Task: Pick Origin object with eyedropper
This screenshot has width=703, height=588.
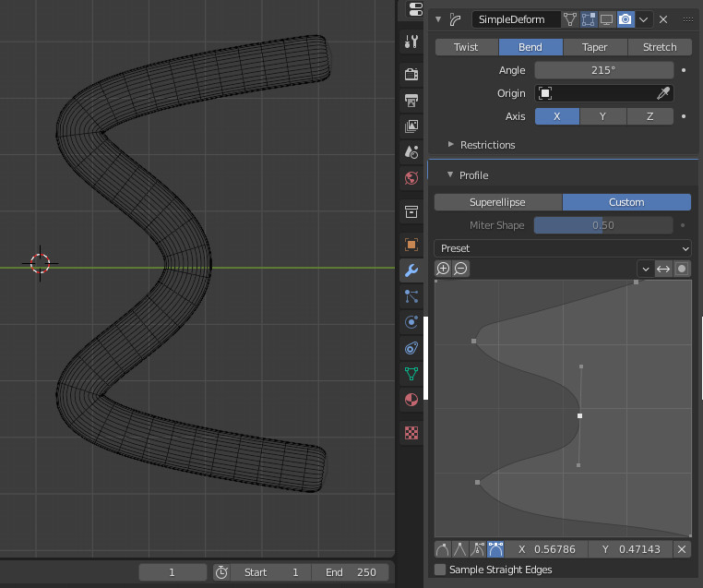Action: [x=663, y=93]
